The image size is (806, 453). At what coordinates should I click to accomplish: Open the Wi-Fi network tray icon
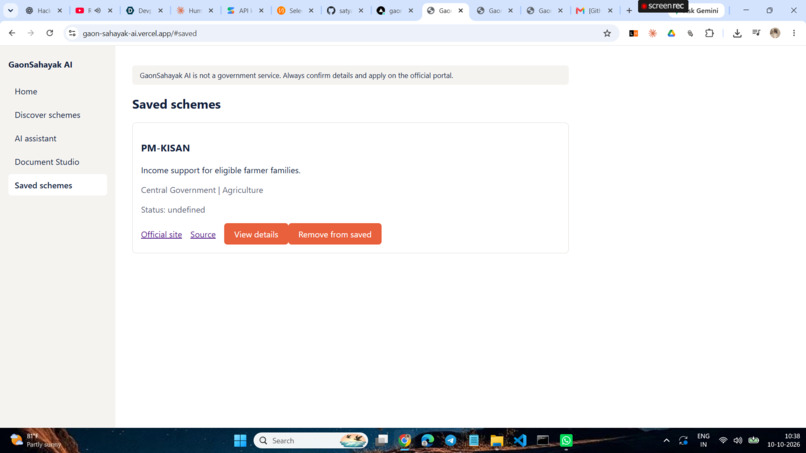tap(723, 441)
